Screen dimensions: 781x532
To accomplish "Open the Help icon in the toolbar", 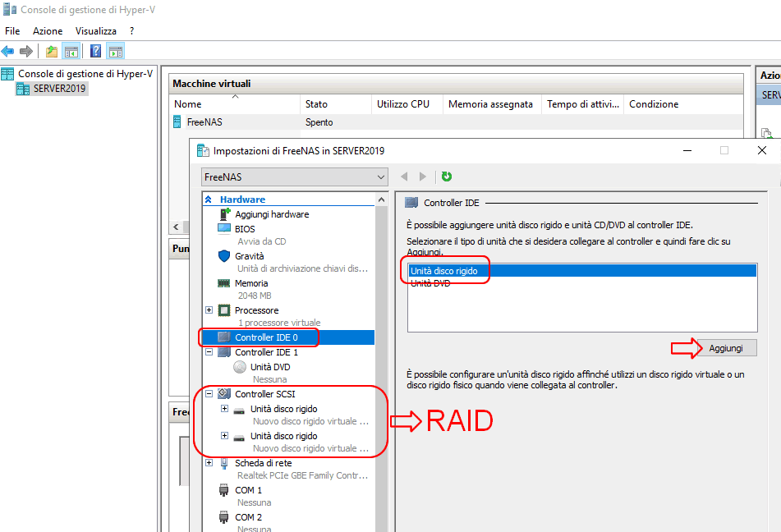I will point(95,51).
